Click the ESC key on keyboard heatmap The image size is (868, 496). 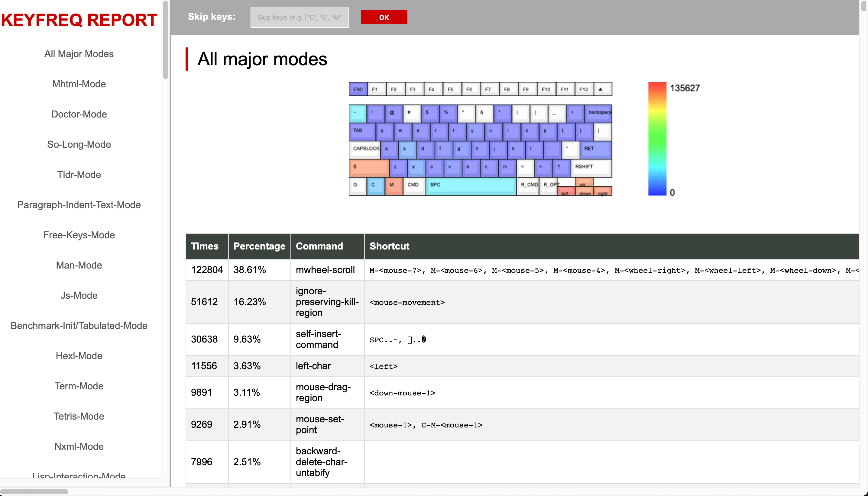(x=358, y=89)
